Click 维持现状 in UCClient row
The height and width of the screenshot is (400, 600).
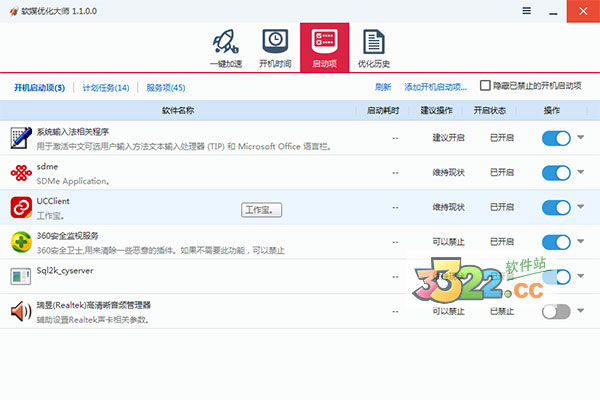tap(448, 207)
